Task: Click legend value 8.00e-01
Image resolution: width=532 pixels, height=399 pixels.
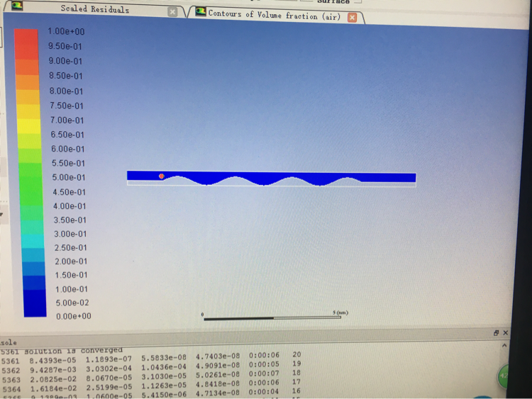Action: (66, 91)
